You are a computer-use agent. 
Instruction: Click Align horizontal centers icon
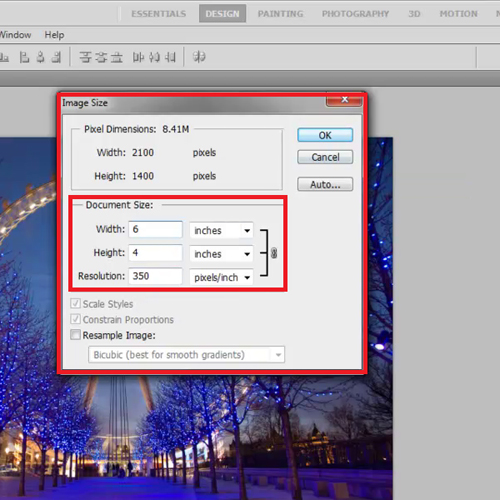coord(40,57)
